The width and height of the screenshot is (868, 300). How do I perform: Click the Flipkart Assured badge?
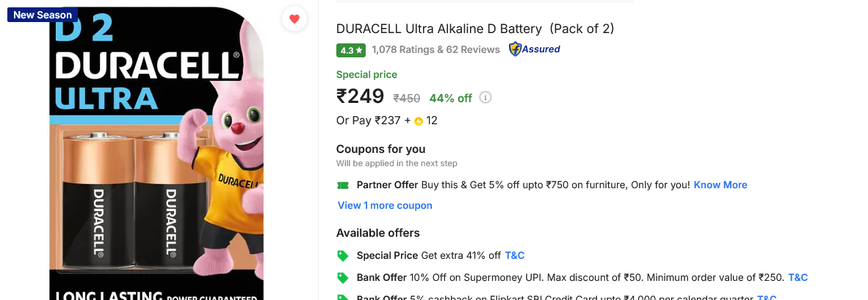(x=535, y=49)
